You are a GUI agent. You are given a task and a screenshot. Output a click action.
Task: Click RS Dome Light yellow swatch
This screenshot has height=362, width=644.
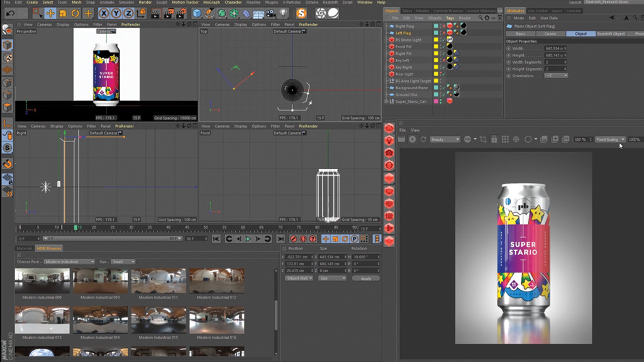point(436,40)
